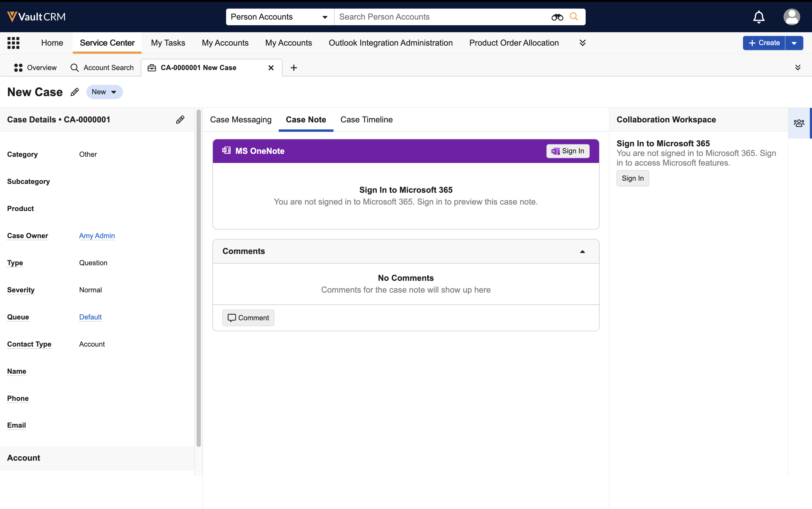The height and width of the screenshot is (509, 812).
Task: Click the Case Details vertical scrollbar
Action: click(199, 278)
